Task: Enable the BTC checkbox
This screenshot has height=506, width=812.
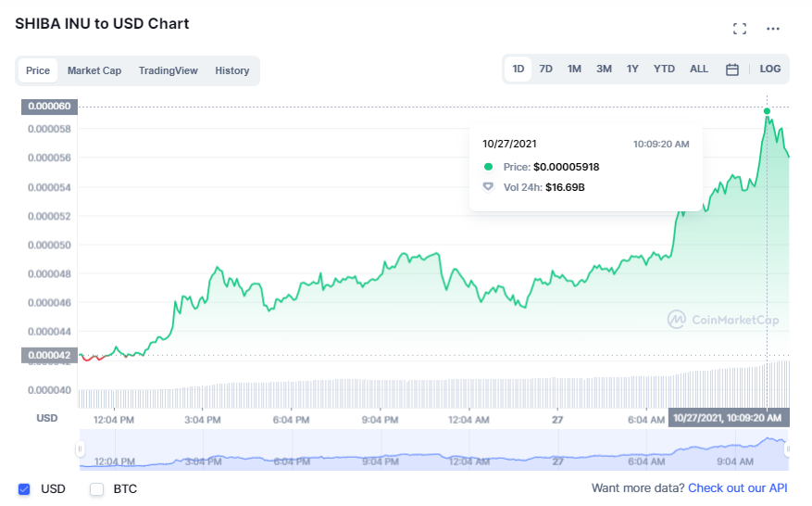Action: tap(97, 489)
